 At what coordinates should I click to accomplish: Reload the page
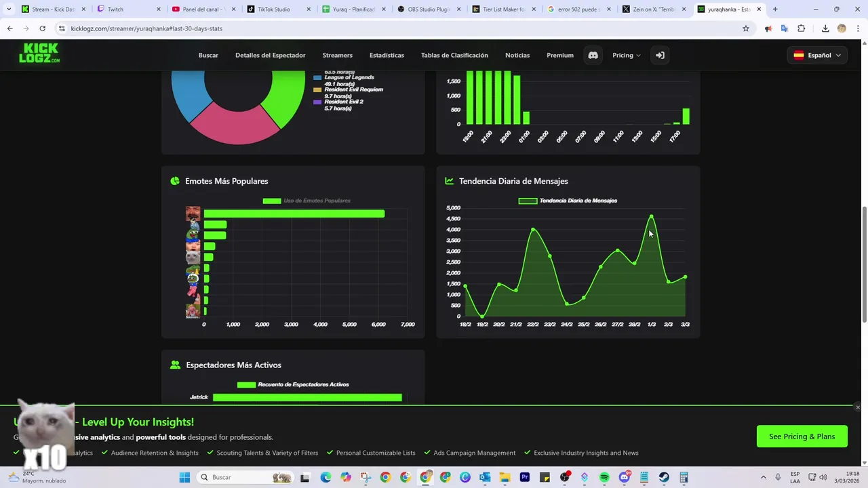pos(42,28)
